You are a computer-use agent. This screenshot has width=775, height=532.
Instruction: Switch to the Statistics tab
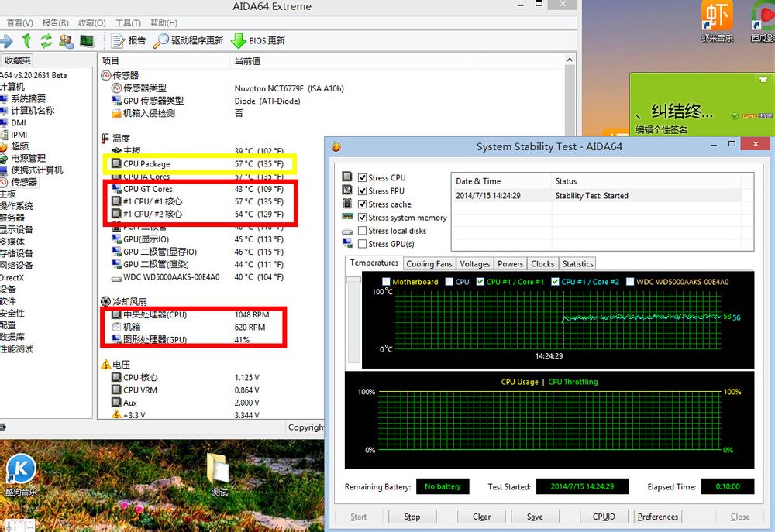click(577, 264)
